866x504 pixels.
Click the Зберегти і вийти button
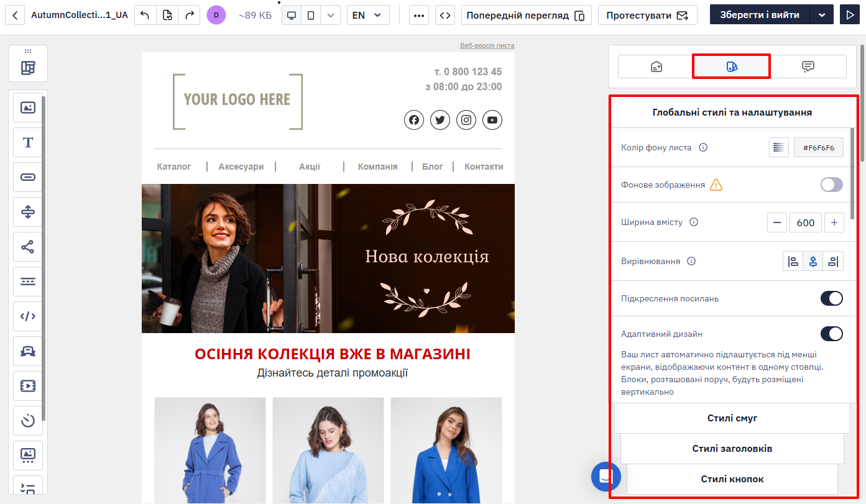point(760,15)
